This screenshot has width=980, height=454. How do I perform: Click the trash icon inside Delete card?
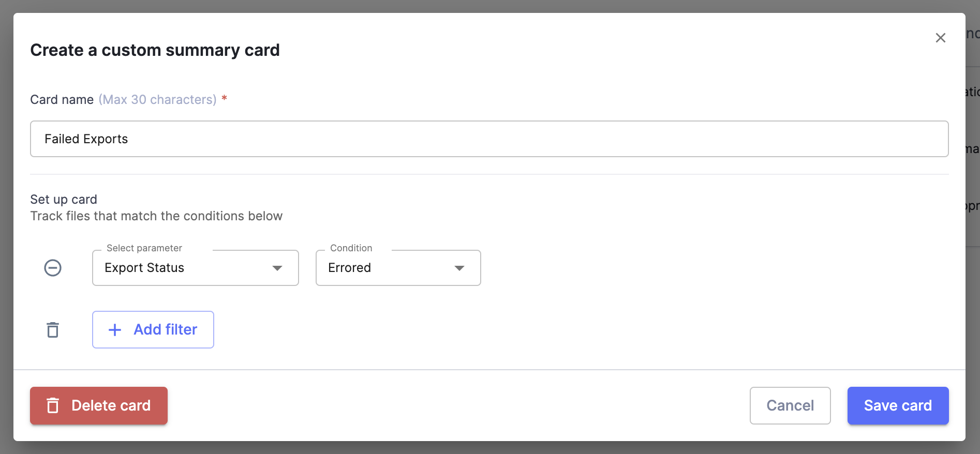point(53,405)
